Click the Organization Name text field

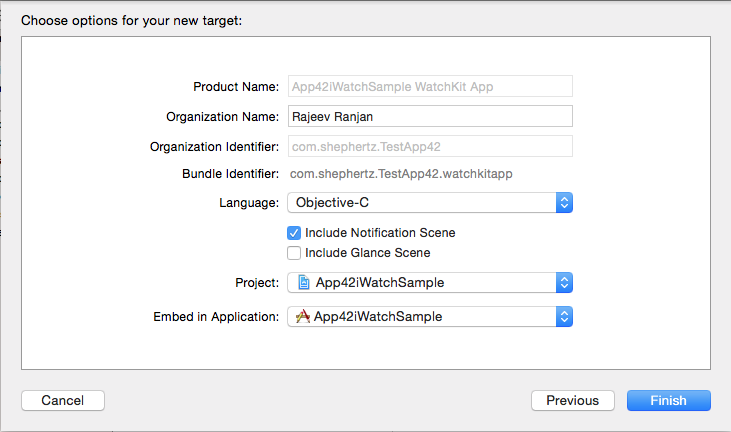pyautogui.click(x=429, y=116)
